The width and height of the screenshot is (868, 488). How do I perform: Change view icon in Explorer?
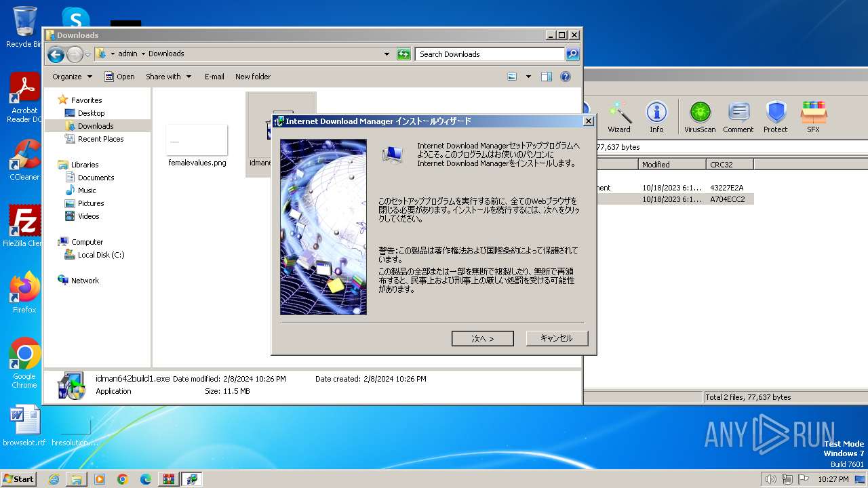click(x=513, y=77)
